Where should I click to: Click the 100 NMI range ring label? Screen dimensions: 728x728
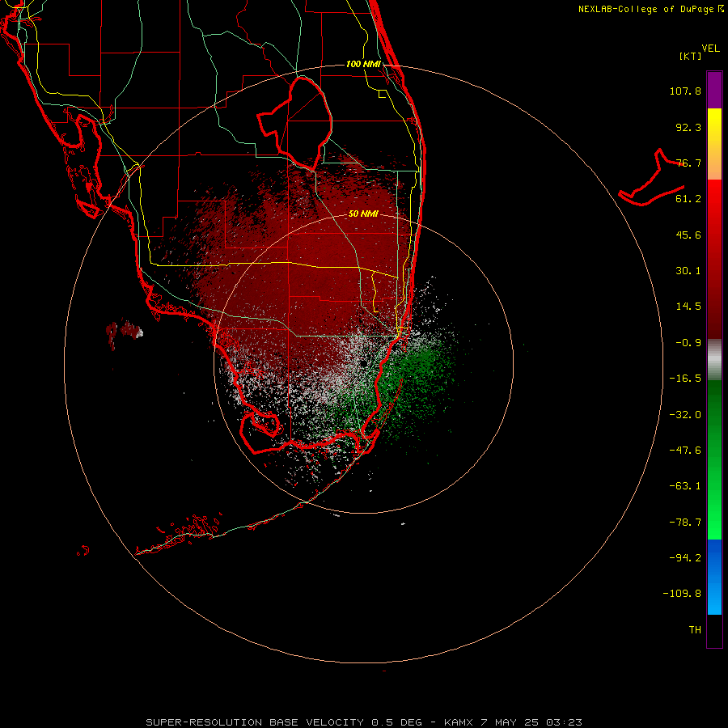pyautogui.click(x=363, y=64)
